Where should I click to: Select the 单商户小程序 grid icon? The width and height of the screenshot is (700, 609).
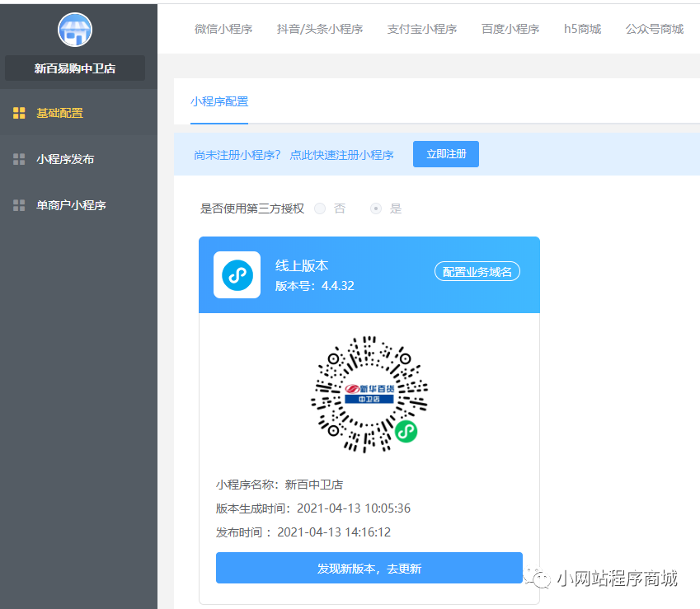click(19, 205)
